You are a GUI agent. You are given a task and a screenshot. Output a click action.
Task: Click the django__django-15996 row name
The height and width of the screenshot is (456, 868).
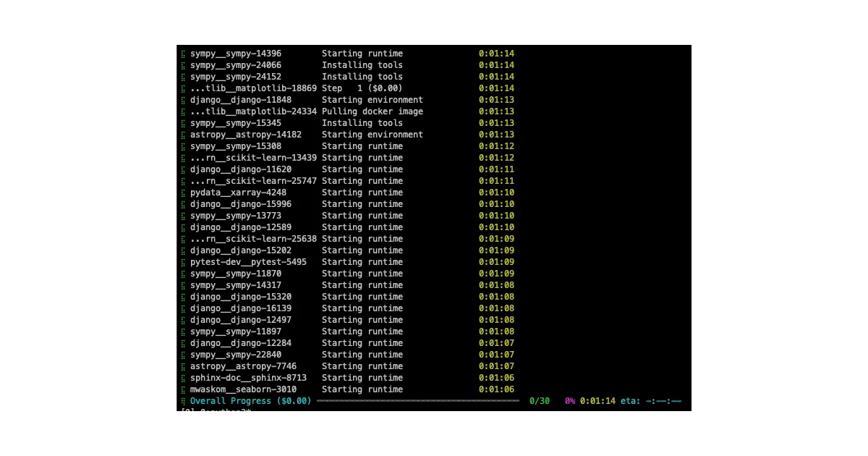coord(241,204)
